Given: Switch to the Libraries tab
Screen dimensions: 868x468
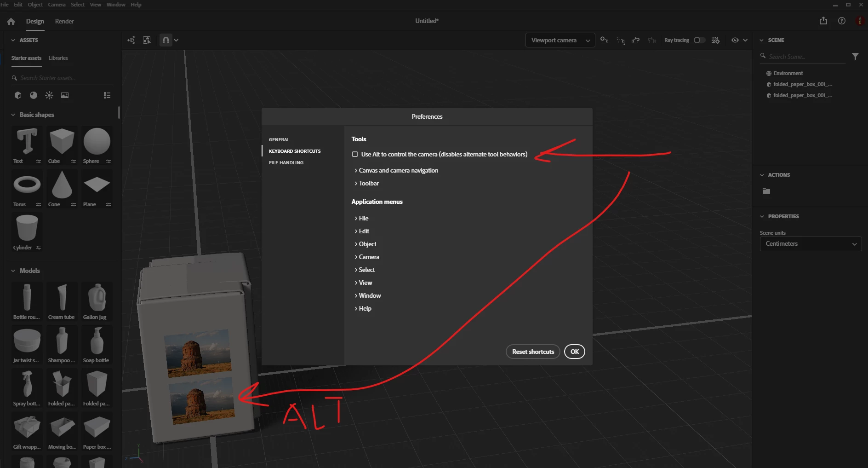Looking at the screenshot, I should tap(58, 58).
